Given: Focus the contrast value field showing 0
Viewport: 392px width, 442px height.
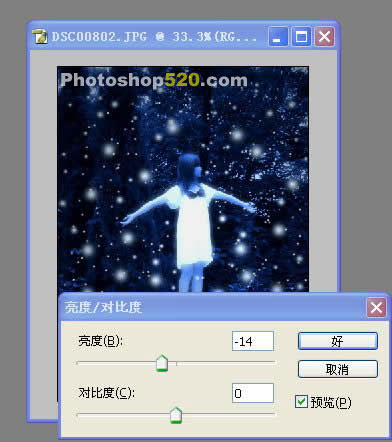Looking at the screenshot, I should click(253, 393).
